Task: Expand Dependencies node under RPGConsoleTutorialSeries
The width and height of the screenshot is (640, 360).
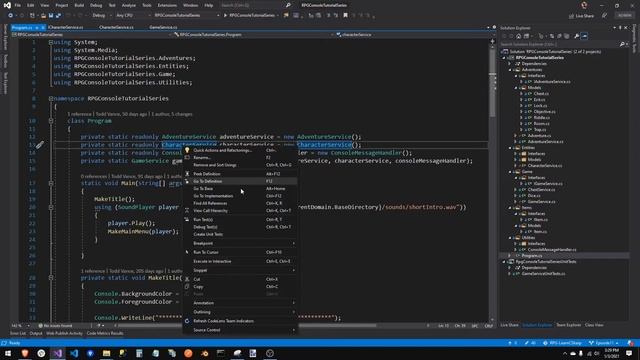Action: point(510,64)
